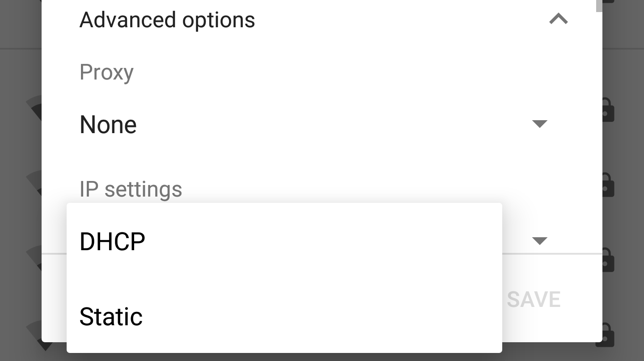This screenshot has height=361, width=644.
Task: Click the partially visible top lock icon behind scrollbar
Action: coord(609,2)
